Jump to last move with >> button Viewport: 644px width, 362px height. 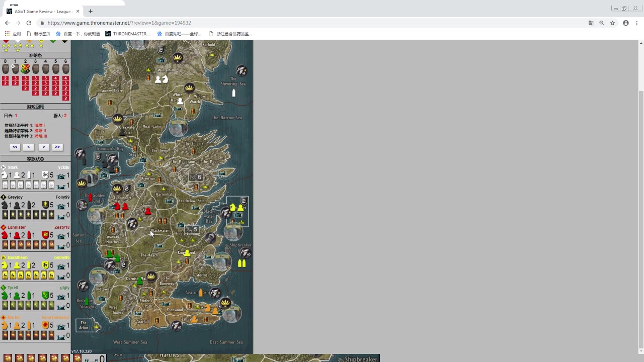[x=57, y=147]
